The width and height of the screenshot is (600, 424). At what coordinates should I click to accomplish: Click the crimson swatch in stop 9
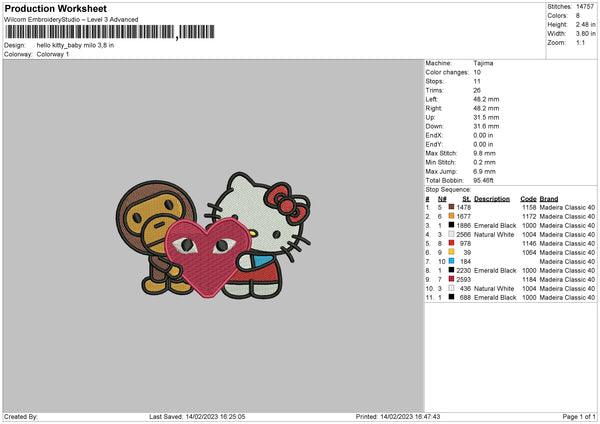tap(452, 279)
